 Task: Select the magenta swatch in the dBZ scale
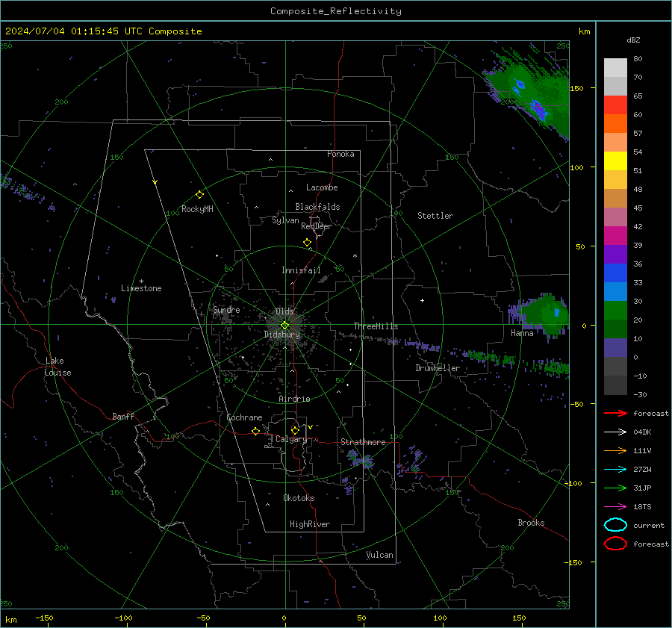[615, 236]
